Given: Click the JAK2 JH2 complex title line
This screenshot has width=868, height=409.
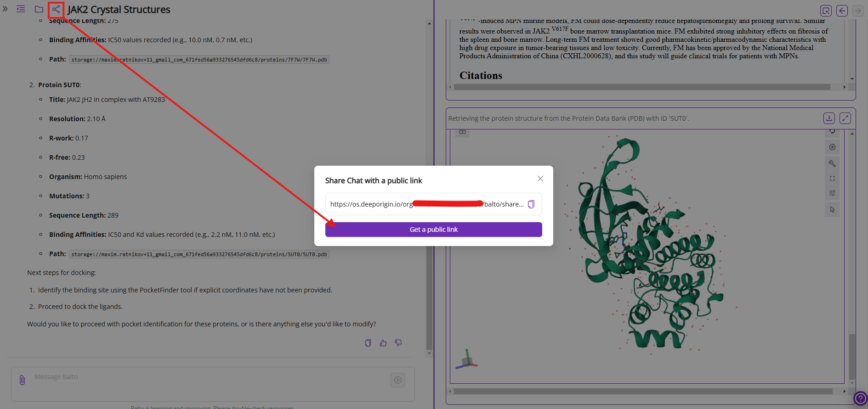Looking at the screenshot, I should coord(107,100).
